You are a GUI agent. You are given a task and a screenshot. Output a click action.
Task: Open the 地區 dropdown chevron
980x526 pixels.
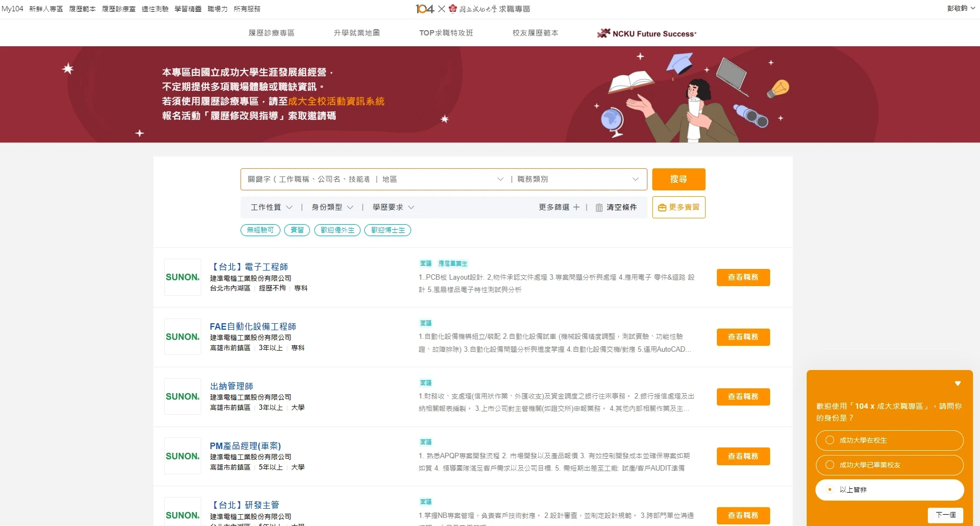500,179
